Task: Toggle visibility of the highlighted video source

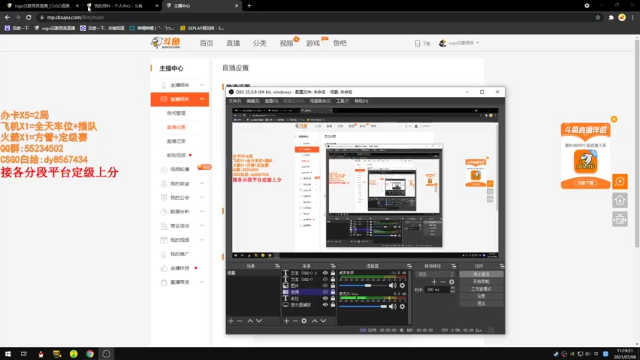Action: coord(325,292)
